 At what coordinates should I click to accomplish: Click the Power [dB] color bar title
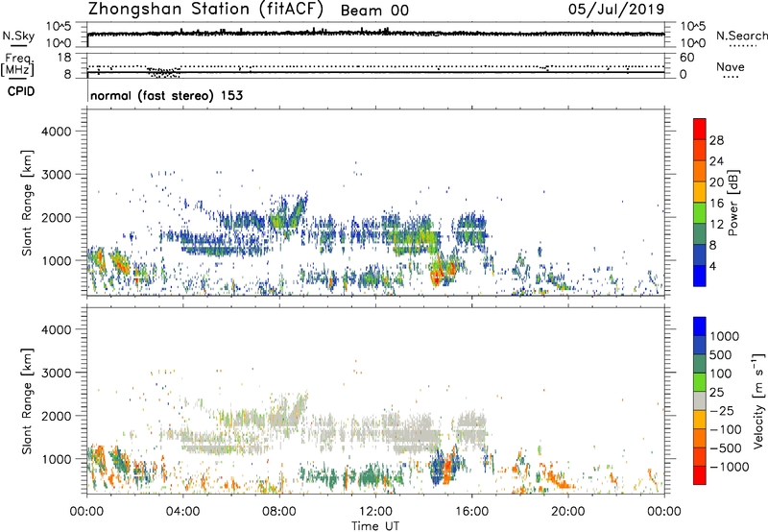coord(733,203)
